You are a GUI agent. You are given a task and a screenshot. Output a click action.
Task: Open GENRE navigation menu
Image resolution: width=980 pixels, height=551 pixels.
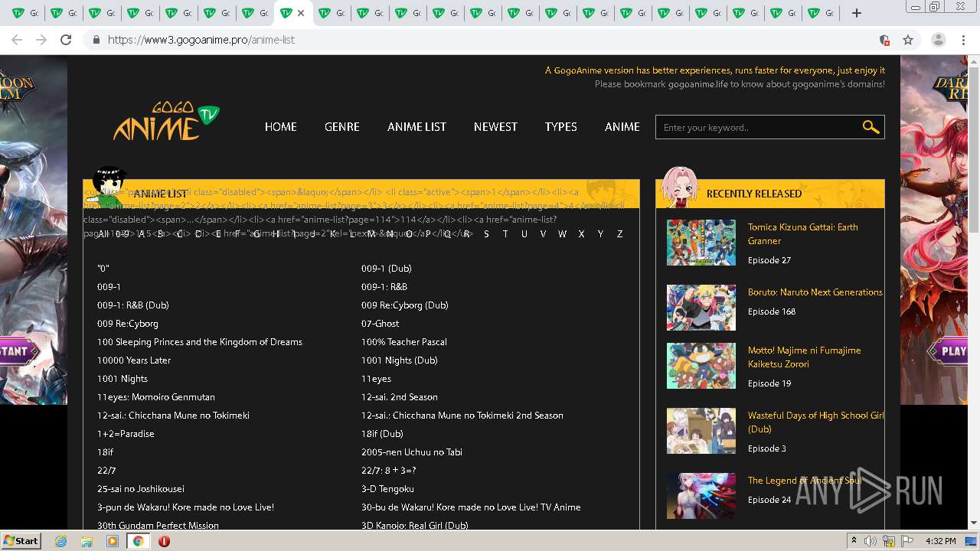pos(341,127)
